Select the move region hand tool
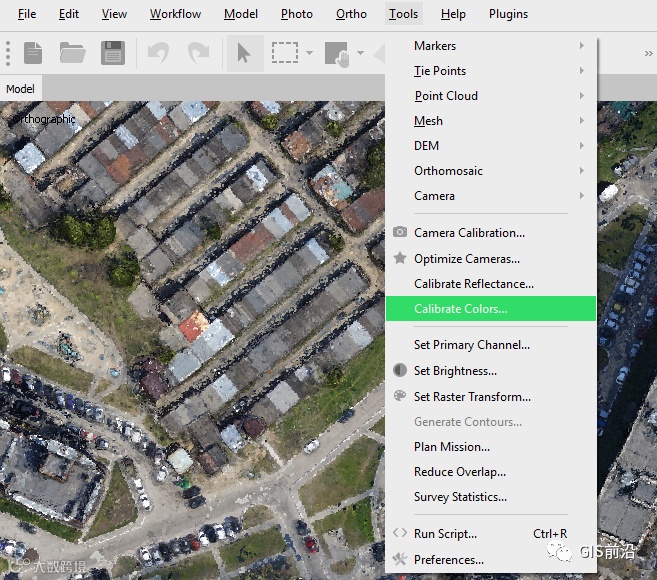The image size is (657, 580). (x=337, y=54)
